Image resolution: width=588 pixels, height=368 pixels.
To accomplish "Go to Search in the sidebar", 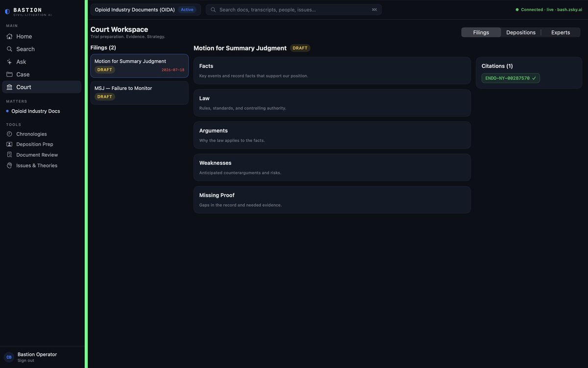I will coord(42,49).
